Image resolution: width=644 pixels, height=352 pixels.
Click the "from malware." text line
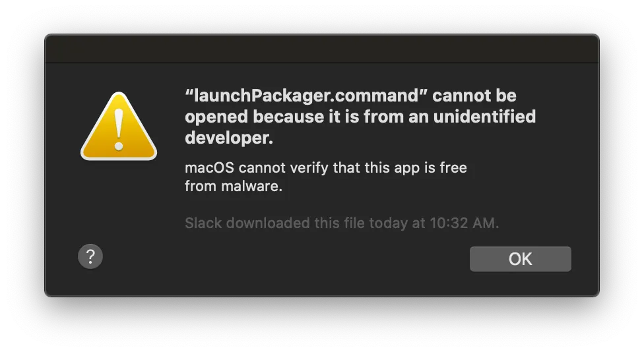coord(234,187)
